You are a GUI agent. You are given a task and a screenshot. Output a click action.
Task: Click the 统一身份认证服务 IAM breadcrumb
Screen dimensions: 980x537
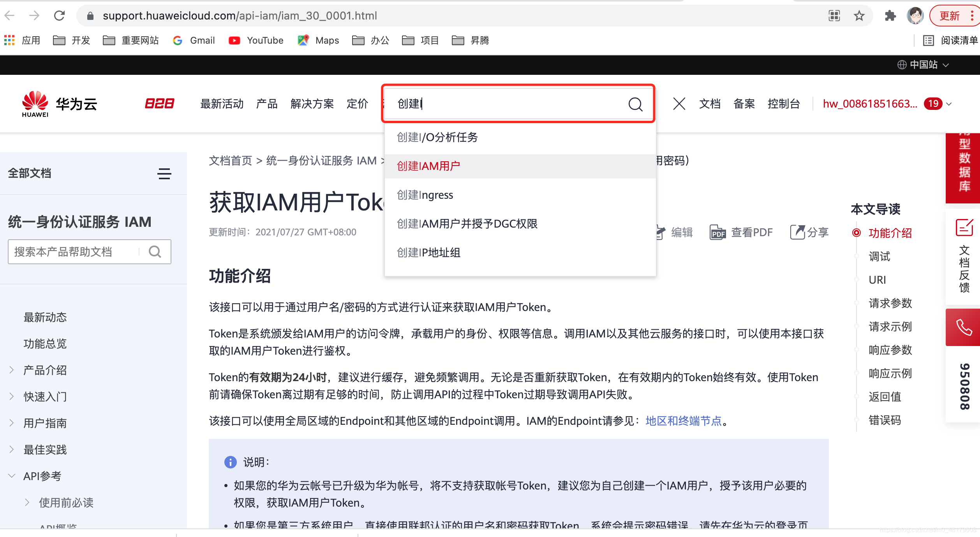(x=321, y=161)
